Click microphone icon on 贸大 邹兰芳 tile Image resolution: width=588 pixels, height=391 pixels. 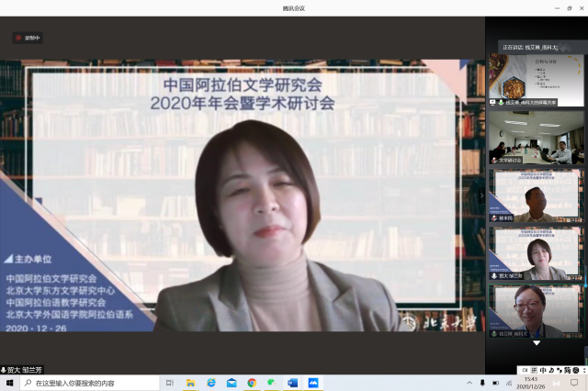(x=494, y=275)
